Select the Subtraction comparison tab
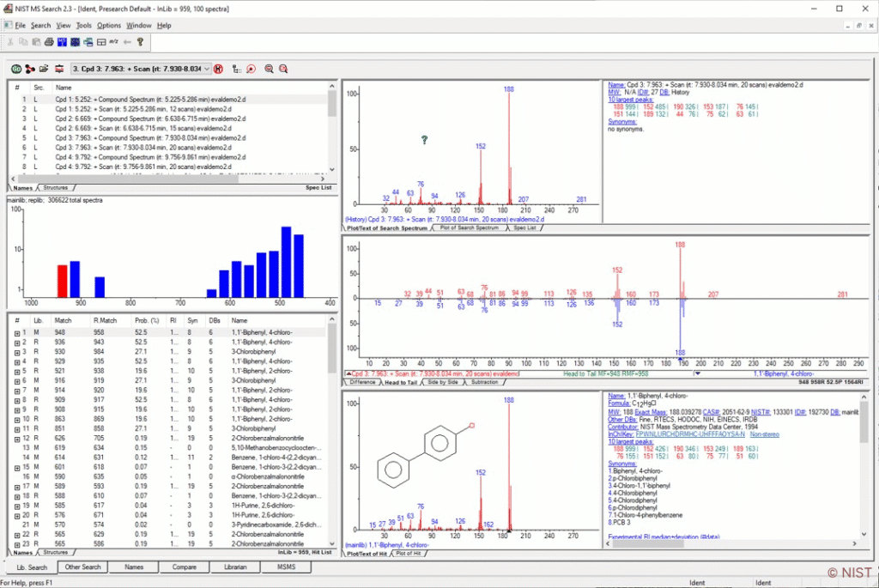The height and width of the screenshot is (588, 879). (x=485, y=382)
